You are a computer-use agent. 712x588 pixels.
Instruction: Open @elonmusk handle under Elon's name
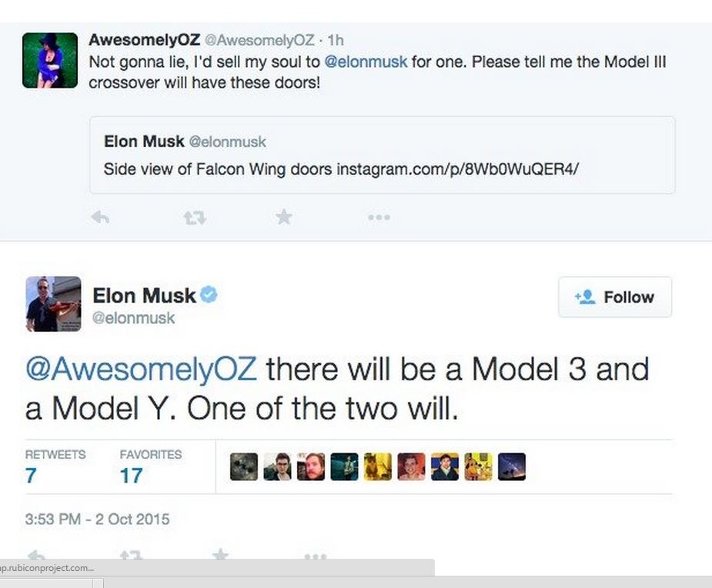coord(133,318)
